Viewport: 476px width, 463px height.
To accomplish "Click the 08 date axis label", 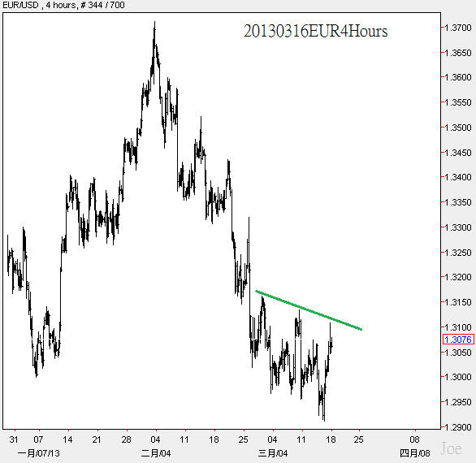I will pyautogui.click(x=415, y=439).
